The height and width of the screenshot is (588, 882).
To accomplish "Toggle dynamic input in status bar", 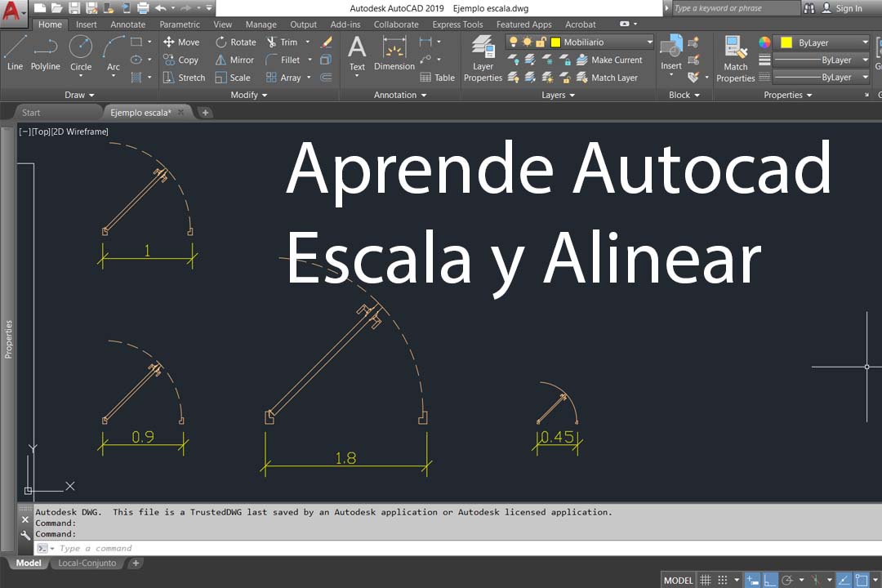I will click(x=753, y=580).
